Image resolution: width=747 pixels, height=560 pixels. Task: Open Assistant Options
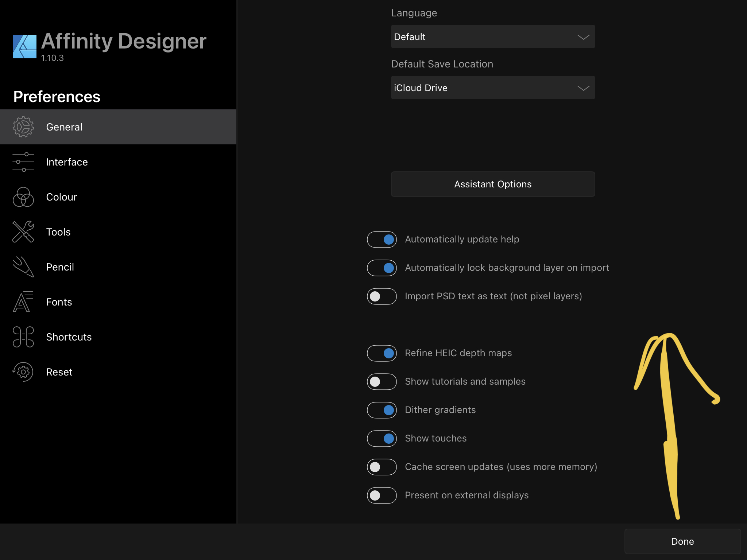pos(493,184)
